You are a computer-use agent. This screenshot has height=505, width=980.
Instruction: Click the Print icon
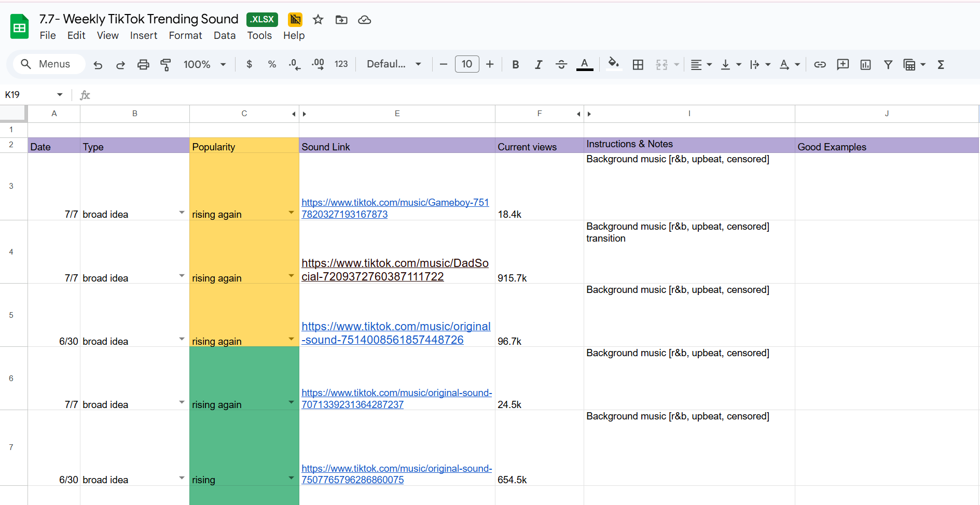[x=143, y=65]
